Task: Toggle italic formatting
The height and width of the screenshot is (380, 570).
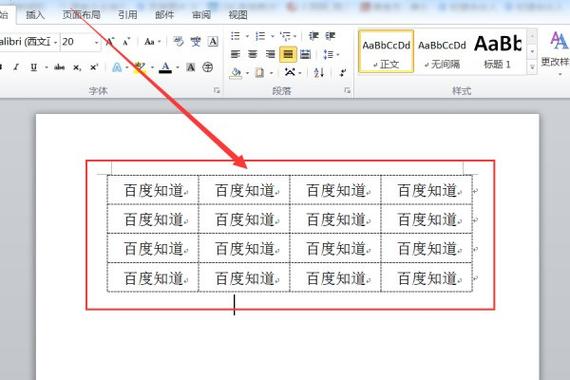Action: pyautogui.click(x=16, y=67)
